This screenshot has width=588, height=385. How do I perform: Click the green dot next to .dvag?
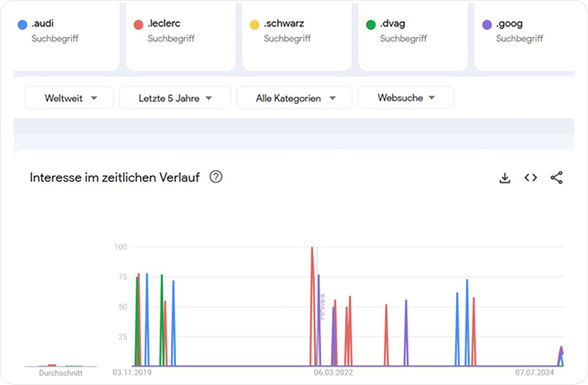(371, 25)
